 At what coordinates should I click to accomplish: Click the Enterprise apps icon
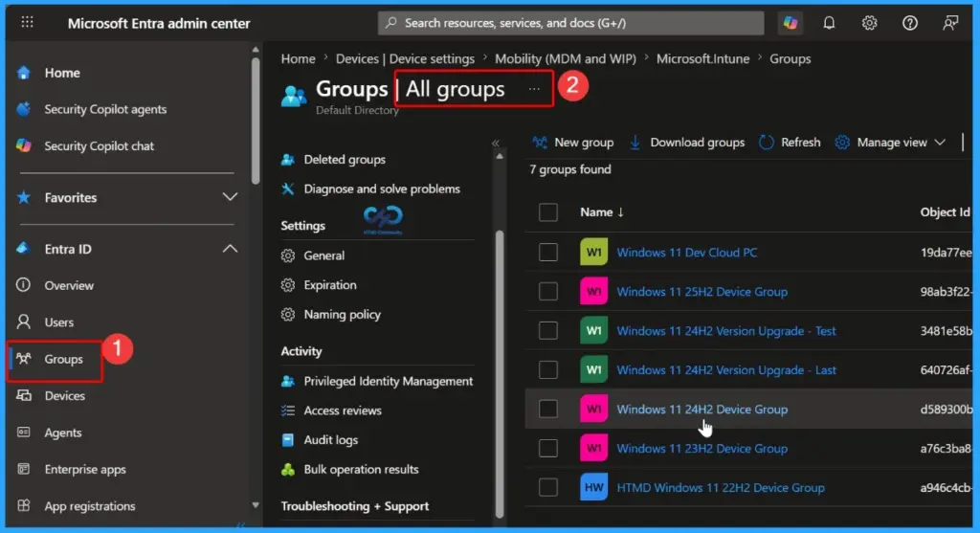point(24,469)
